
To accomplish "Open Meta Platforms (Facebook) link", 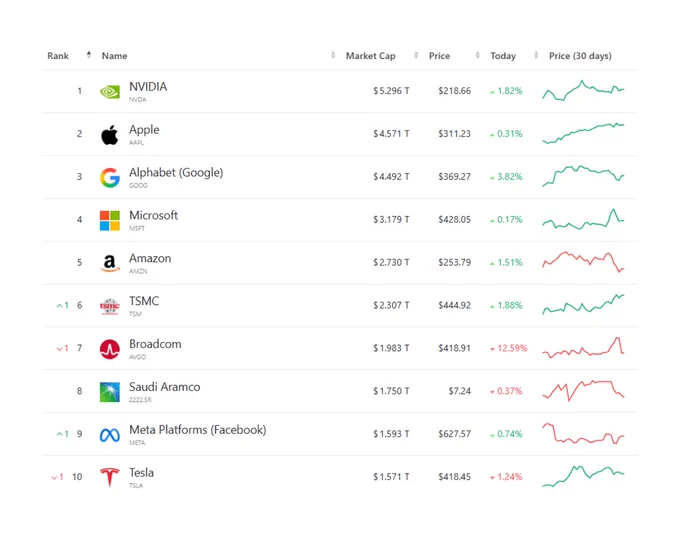I will (x=198, y=429).
